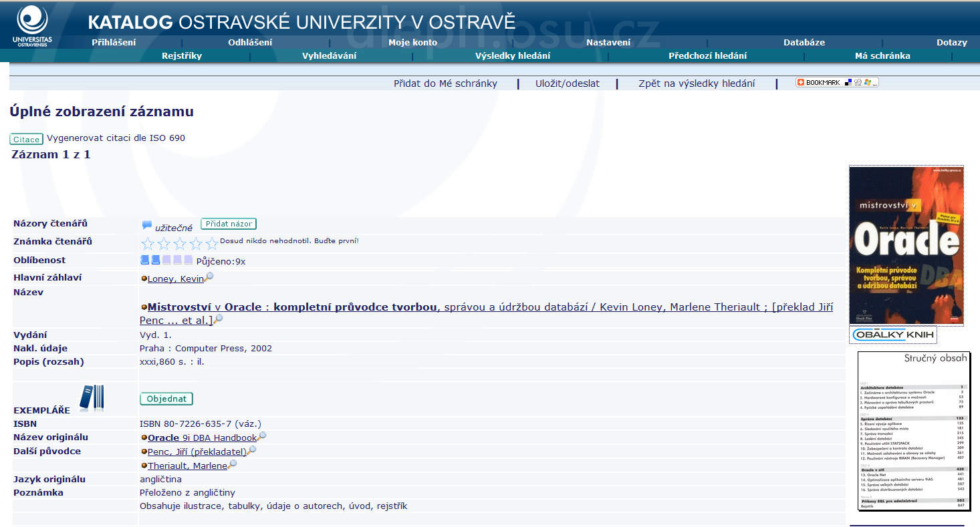Go back via Zpět na výsledky hledání
Image resolution: width=980 pixels, height=527 pixels.
tap(697, 83)
